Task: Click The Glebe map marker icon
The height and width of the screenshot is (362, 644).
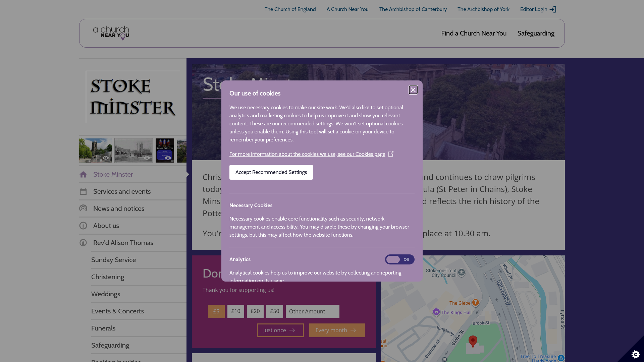Action: click(x=475, y=302)
